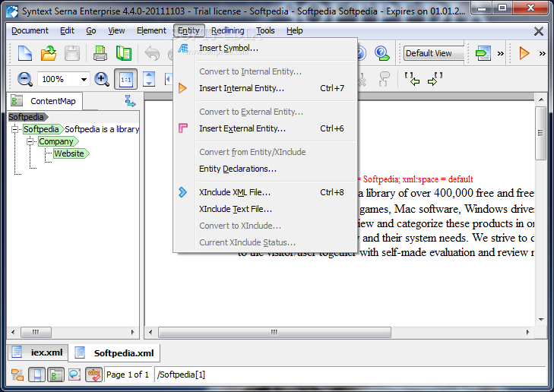Click the document scrollbar down arrow
Viewport: 554px width, 392px height.
click(541, 320)
